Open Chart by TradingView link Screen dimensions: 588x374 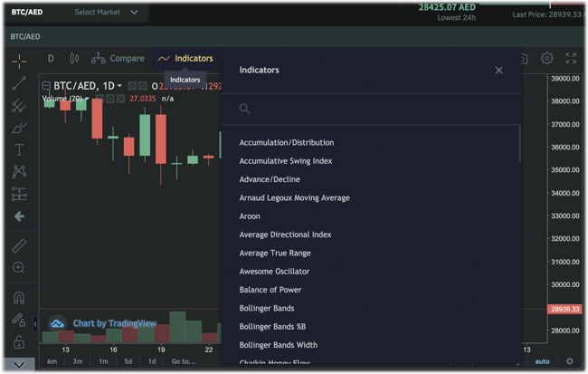[x=115, y=323]
